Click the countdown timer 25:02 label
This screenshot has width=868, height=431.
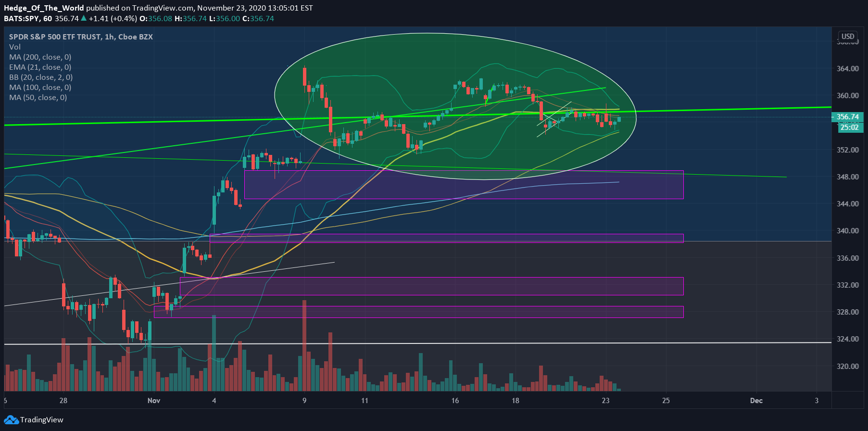(x=849, y=127)
